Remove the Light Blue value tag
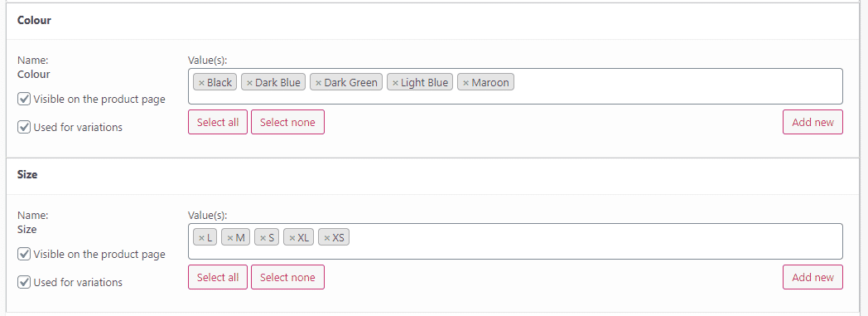The image size is (868, 316). (395, 83)
